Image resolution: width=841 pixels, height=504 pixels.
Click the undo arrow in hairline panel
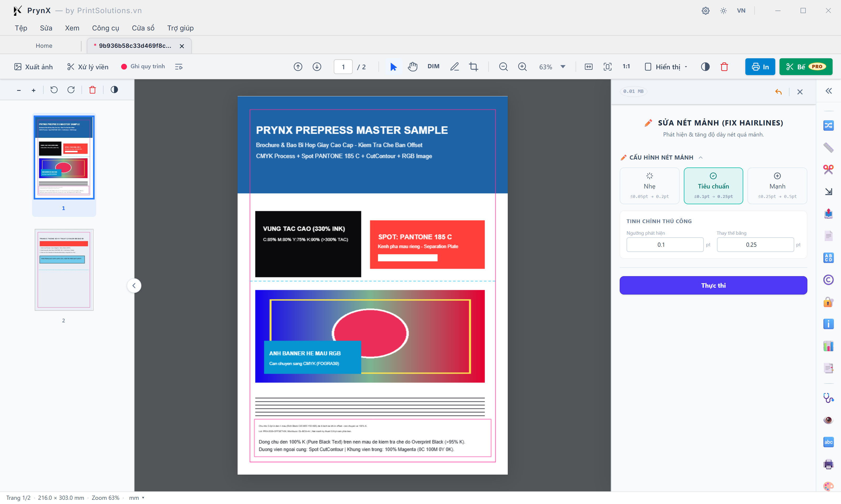(778, 92)
